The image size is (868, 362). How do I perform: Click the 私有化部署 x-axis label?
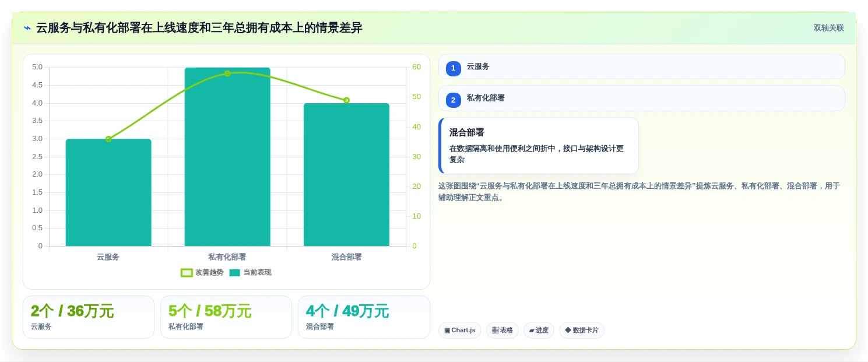(227, 257)
